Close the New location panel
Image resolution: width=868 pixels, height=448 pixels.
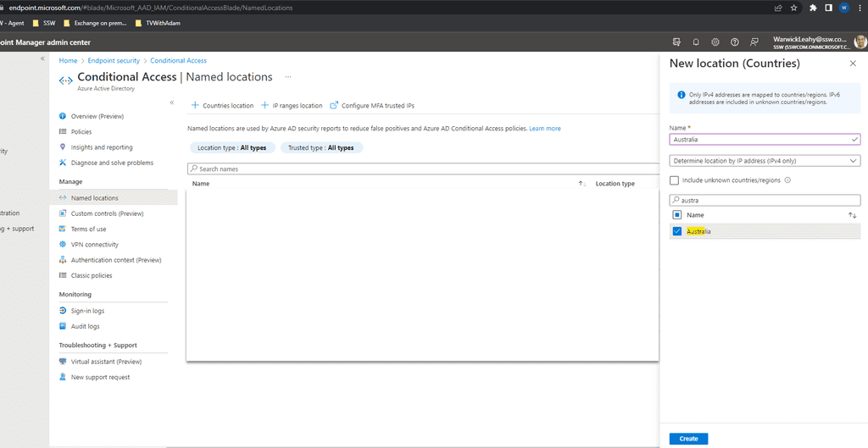point(853,64)
